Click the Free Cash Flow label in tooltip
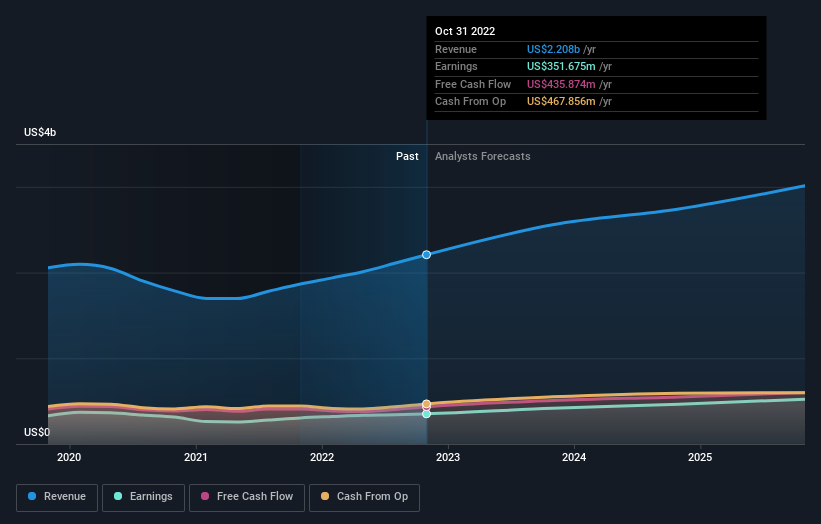Image resolution: width=821 pixels, height=524 pixels. 473,84
